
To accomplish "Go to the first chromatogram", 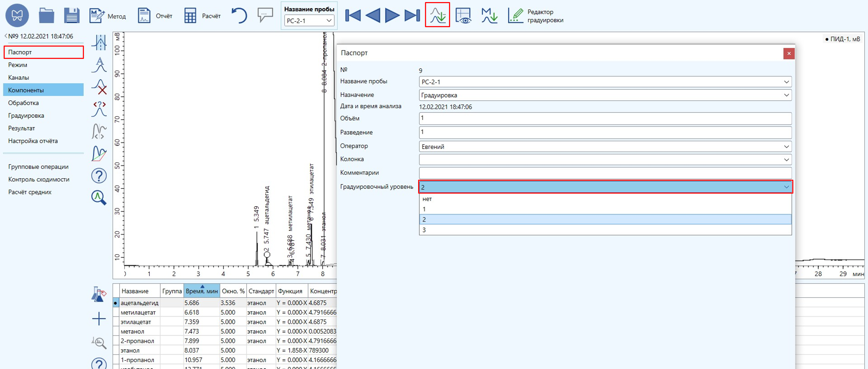I will click(353, 16).
